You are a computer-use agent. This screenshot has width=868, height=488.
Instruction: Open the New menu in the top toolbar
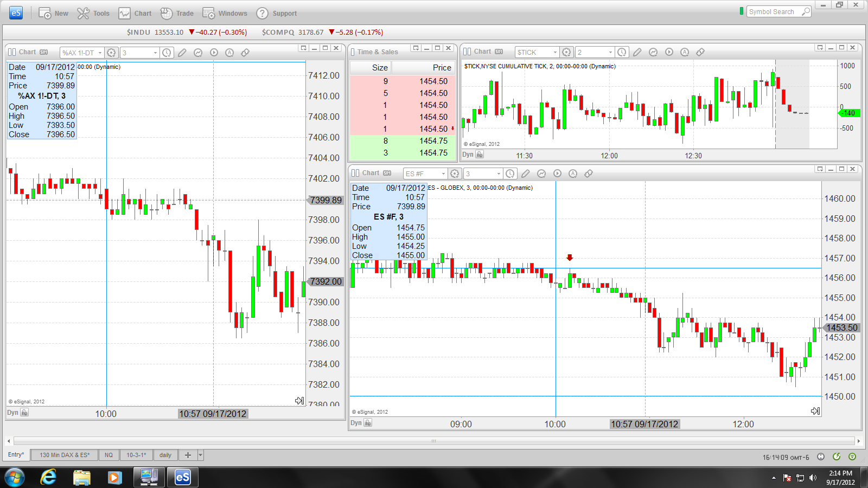tap(53, 13)
